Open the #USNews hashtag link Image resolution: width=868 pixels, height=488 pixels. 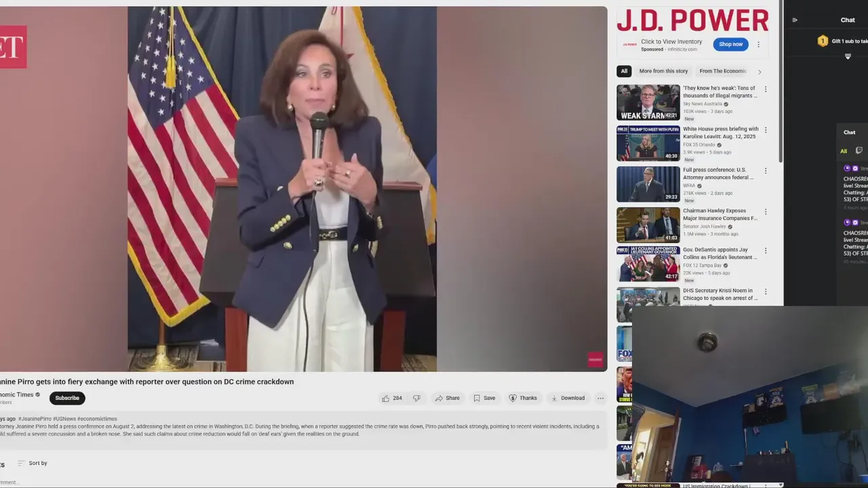(x=64, y=419)
